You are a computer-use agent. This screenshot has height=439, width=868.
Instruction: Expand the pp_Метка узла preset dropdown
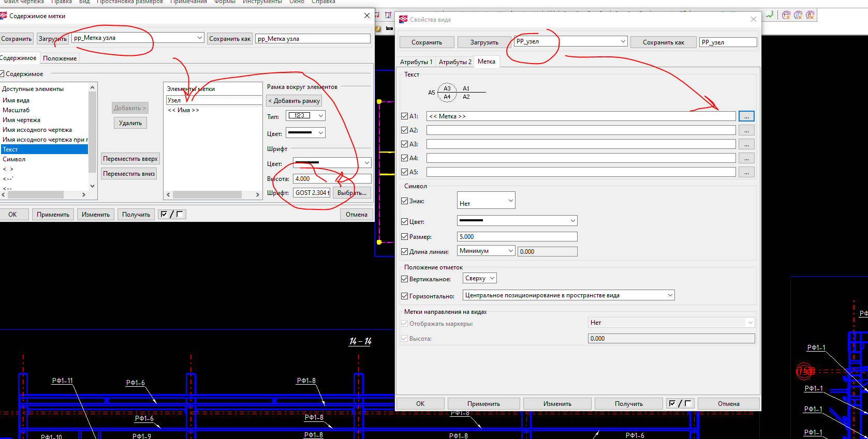click(199, 38)
